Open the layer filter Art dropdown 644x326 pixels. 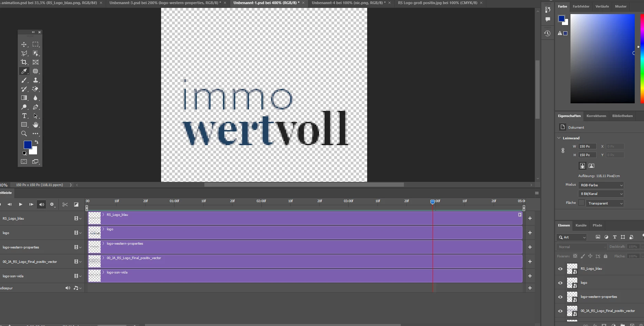coord(572,237)
